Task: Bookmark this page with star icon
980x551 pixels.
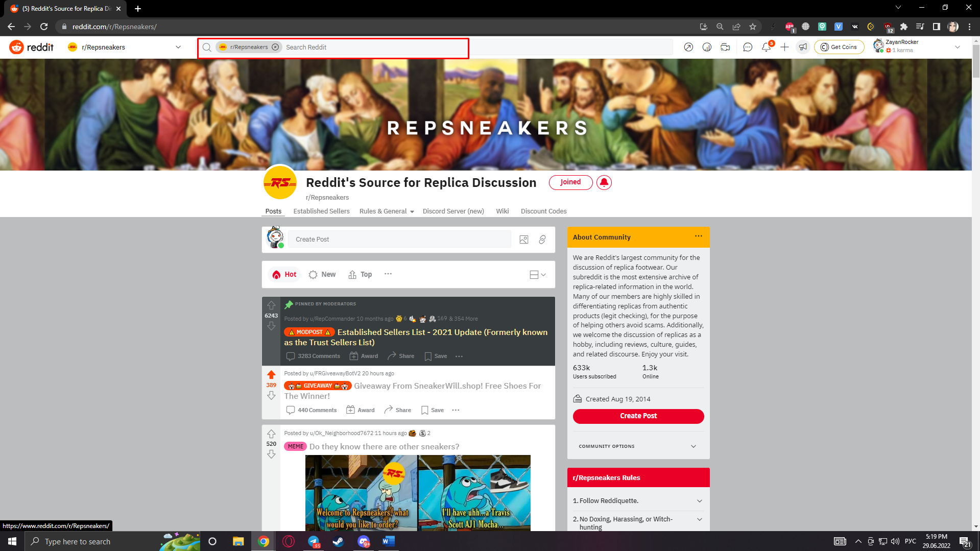Action: click(x=752, y=27)
